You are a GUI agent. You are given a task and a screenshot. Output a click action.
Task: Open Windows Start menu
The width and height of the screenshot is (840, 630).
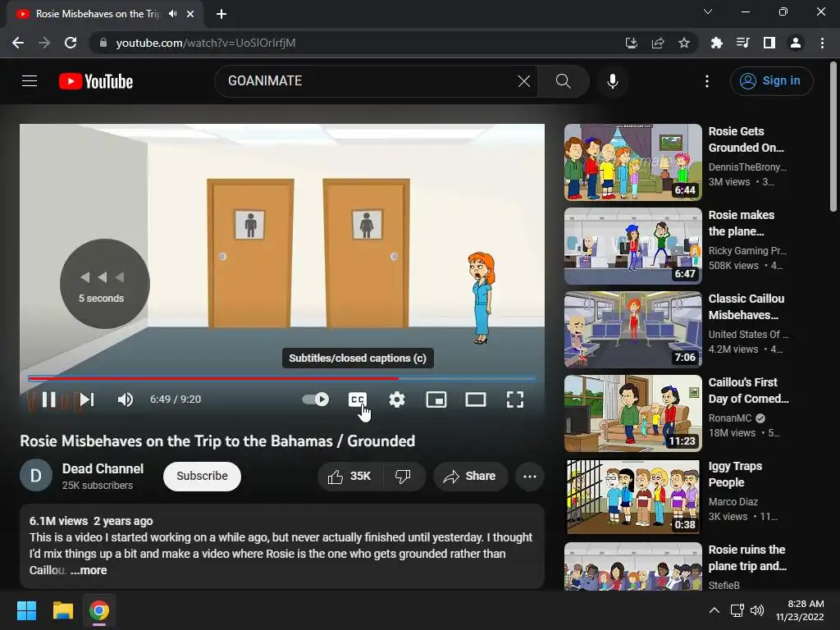coord(26,610)
